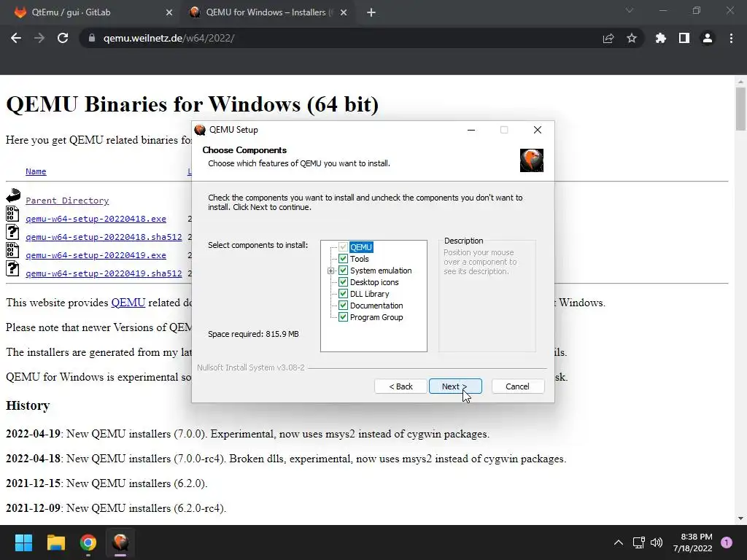Click the QEMU Setup title bar icon
Image resolution: width=747 pixels, height=560 pixels.
coord(200,130)
